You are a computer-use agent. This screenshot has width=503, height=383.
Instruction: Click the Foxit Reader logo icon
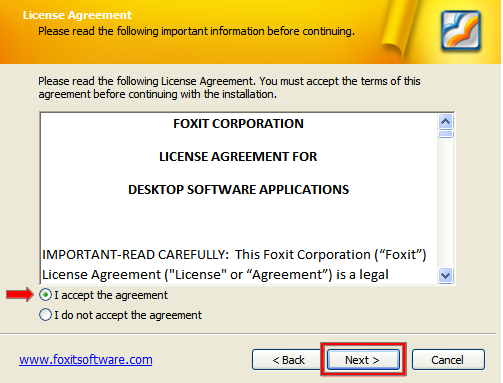pos(461,31)
